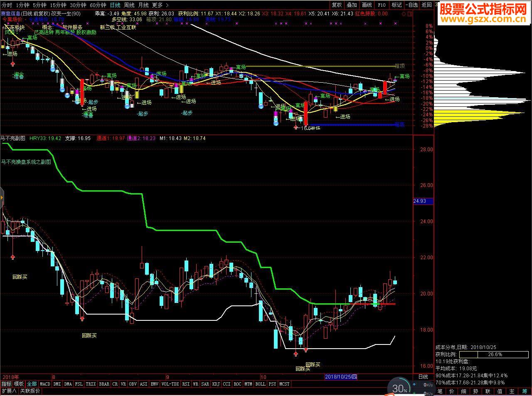The width and height of the screenshot is (532, 396).
Task: Switch side panel to 价 tab
Action: click(452, 391)
